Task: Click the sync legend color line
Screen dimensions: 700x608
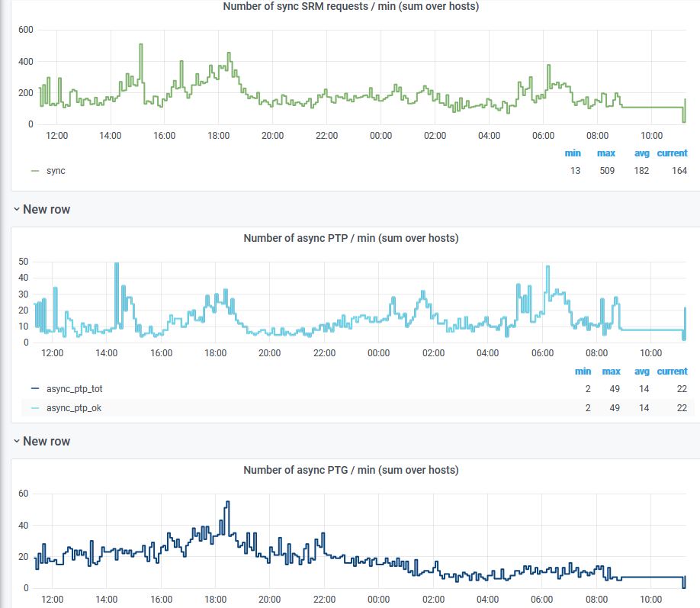Action: coord(35,171)
